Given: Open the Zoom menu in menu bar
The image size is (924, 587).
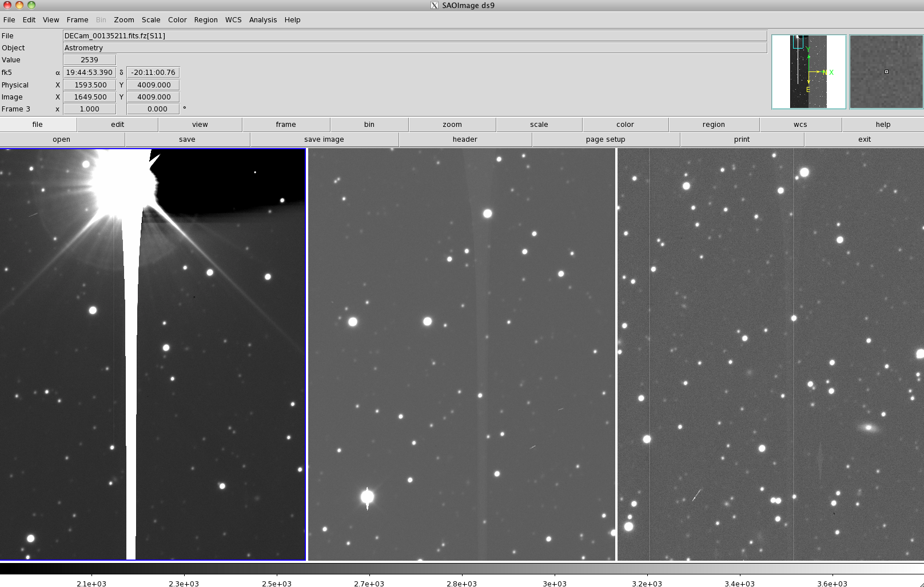Looking at the screenshot, I should pyautogui.click(x=124, y=19).
